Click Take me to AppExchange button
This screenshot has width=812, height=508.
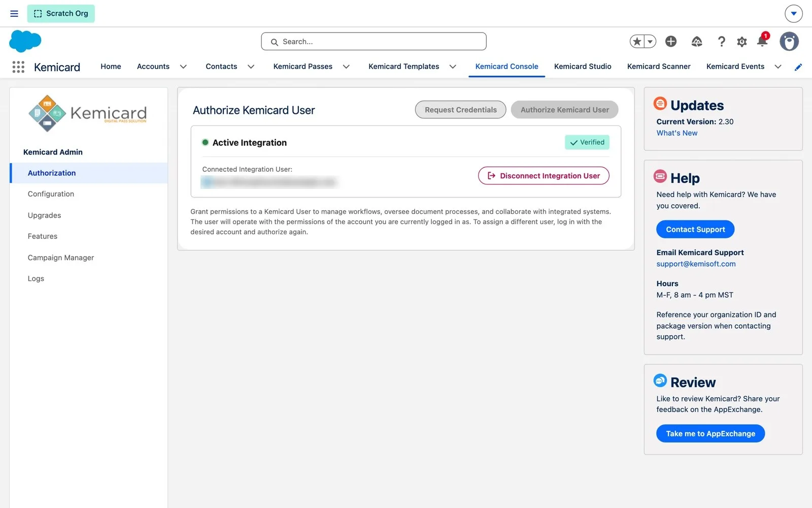point(710,433)
